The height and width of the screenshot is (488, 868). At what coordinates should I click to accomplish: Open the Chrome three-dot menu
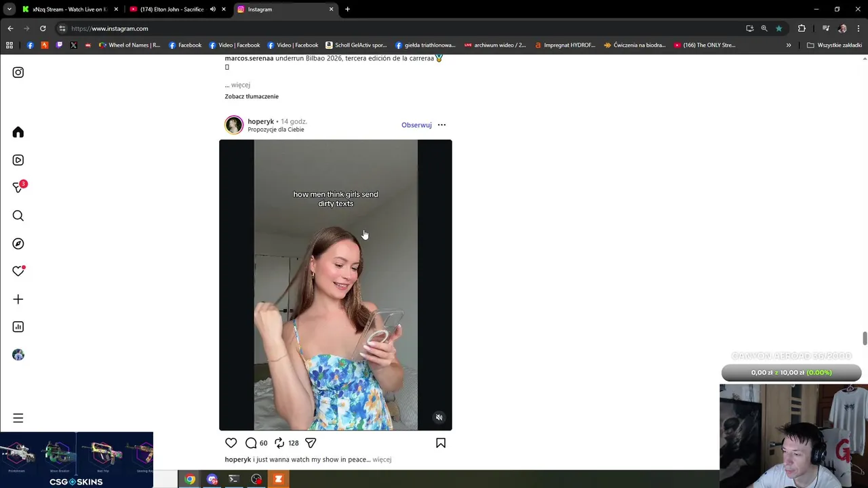click(859, 28)
